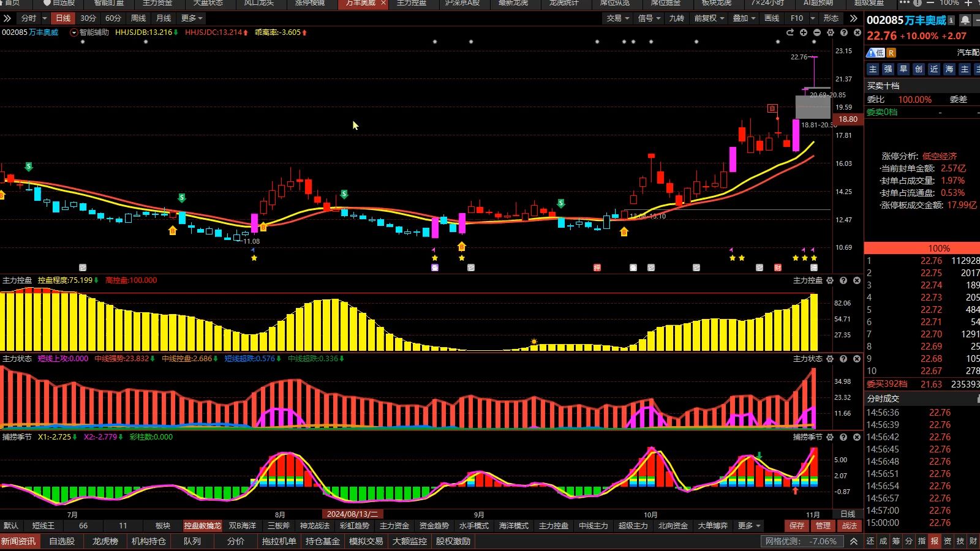This screenshot has height=551, width=980.
Task: Collapse bottom bar with double up-chevron
Action: tap(854, 542)
